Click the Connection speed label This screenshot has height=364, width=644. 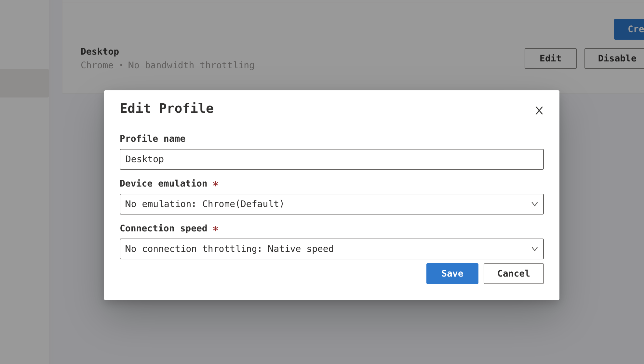click(x=164, y=228)
